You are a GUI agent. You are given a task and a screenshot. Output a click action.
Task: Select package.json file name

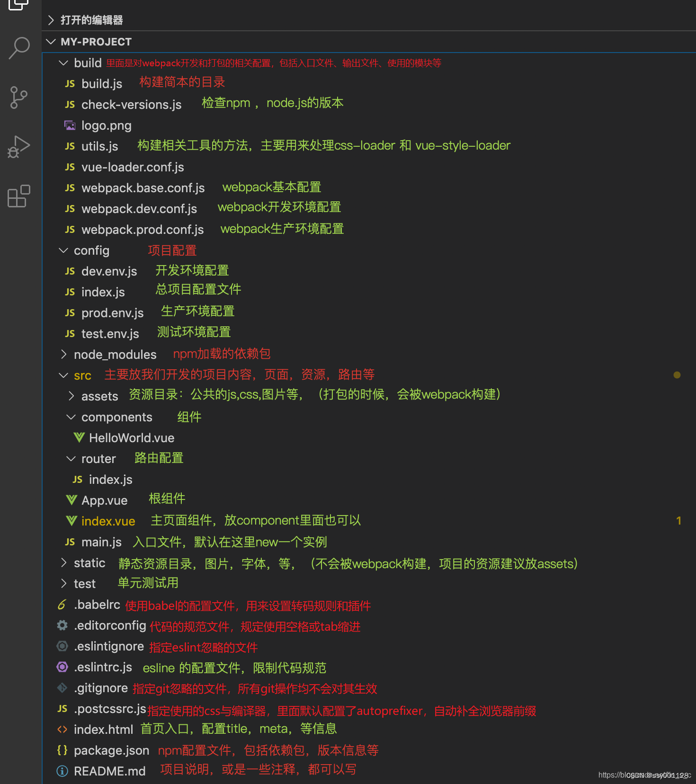click(112, 750)
